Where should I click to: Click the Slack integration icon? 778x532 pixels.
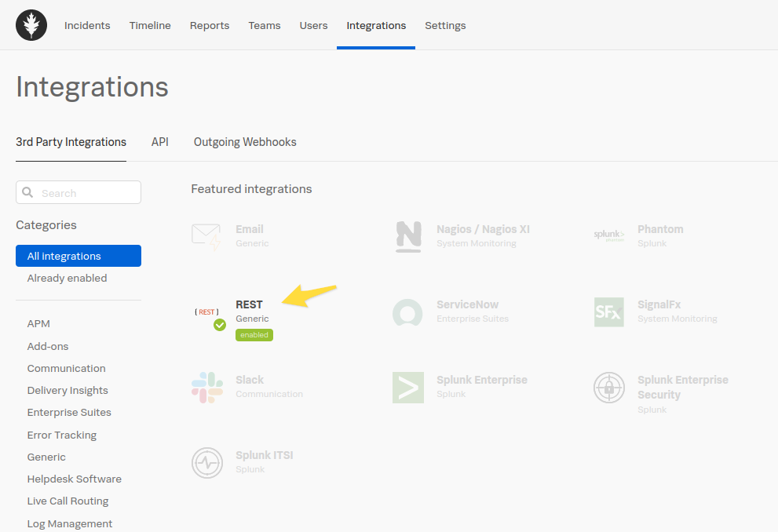tap(207, 388)
